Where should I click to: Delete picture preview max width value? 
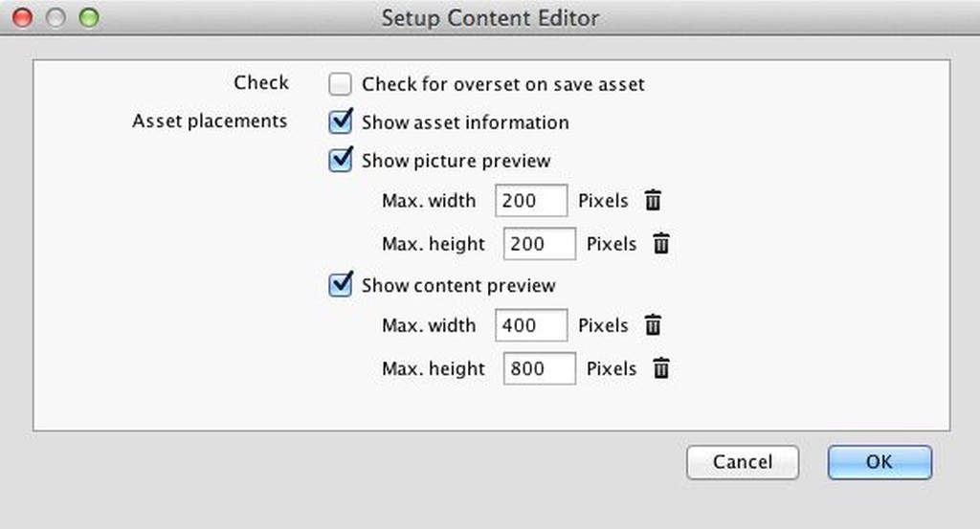653,201
